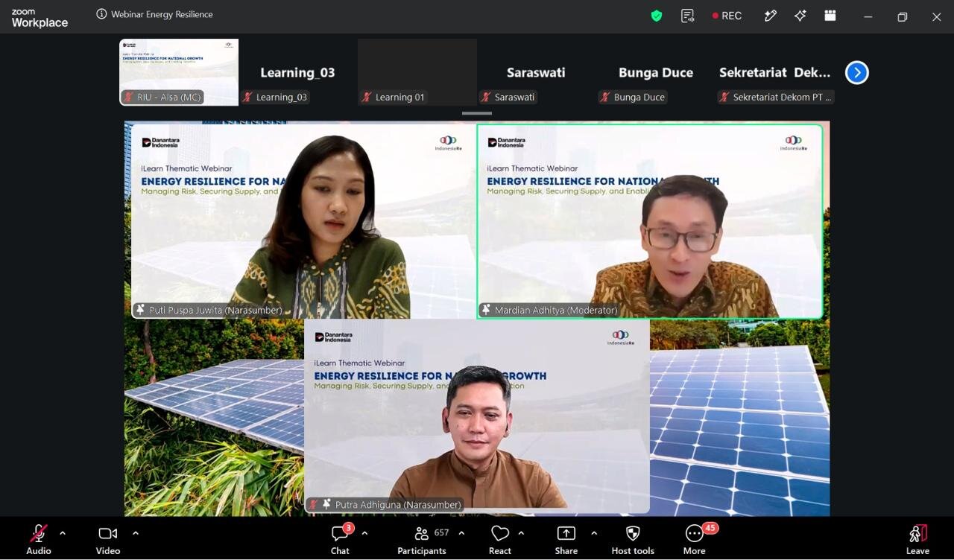Open the More options menu
Viewport: 954px width, 560px height.
point(695,539)
